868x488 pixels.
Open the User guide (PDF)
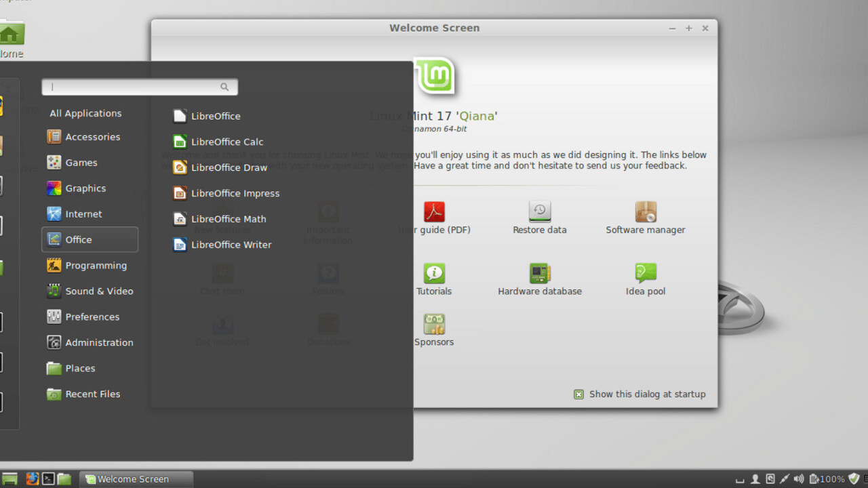[434, 212]
